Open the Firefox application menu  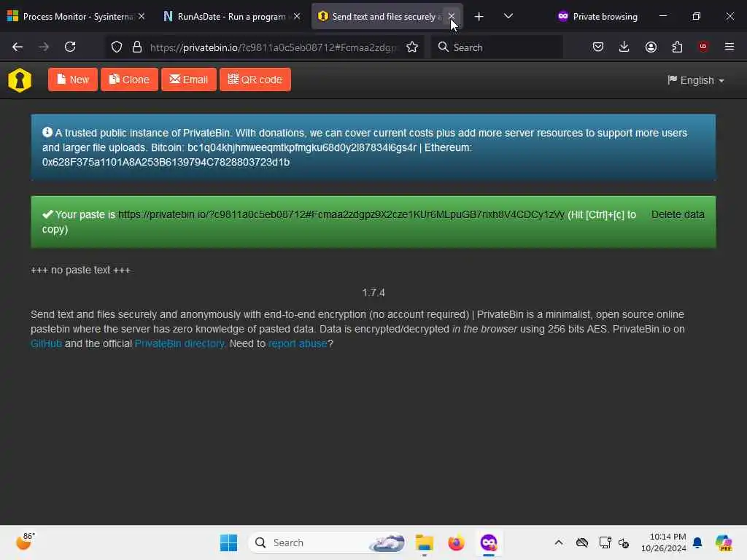click(729, 47)
